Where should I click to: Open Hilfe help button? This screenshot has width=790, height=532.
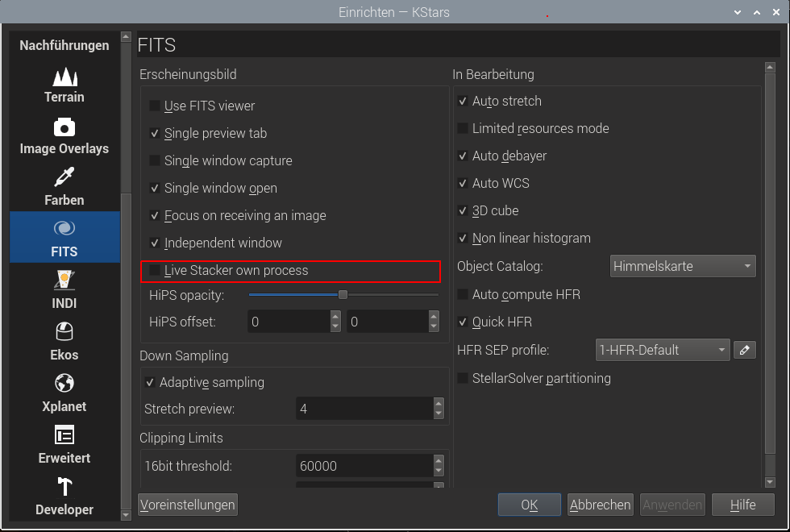click(x=742, y=505)
